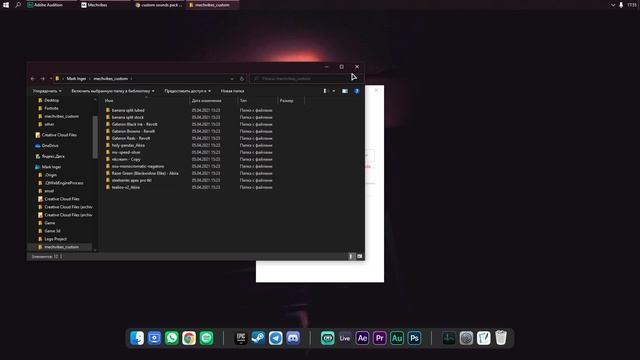Open Premiere Pro from the dock
This screenshot has width=640, height=360.
(380, 338)
